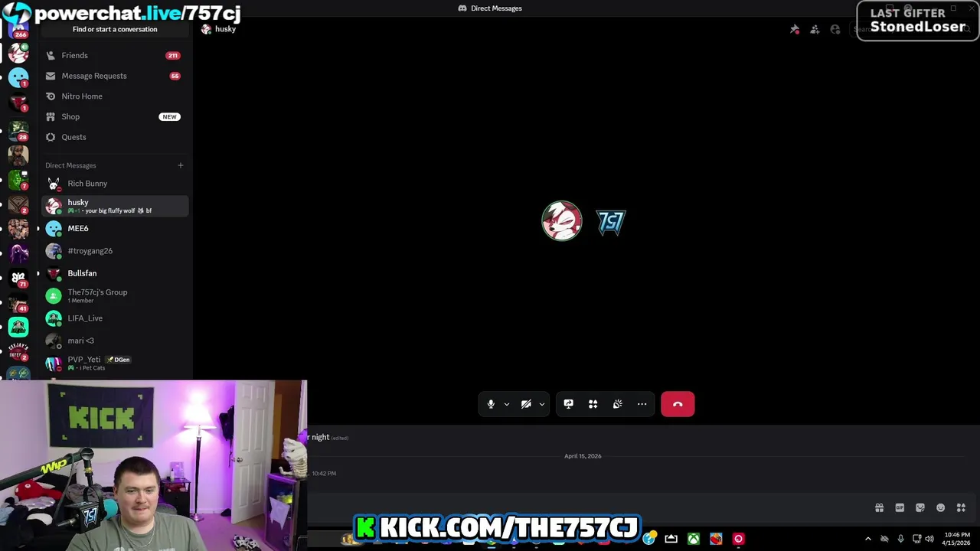Click husky name in the header

[x=225, y=29]
